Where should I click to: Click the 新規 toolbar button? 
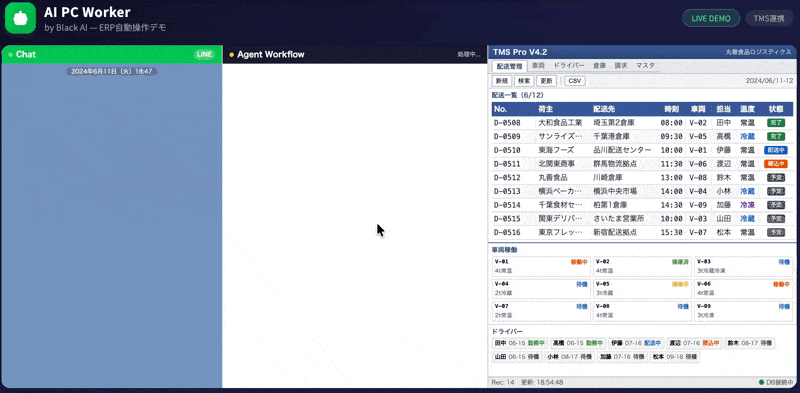click(502, 81)
